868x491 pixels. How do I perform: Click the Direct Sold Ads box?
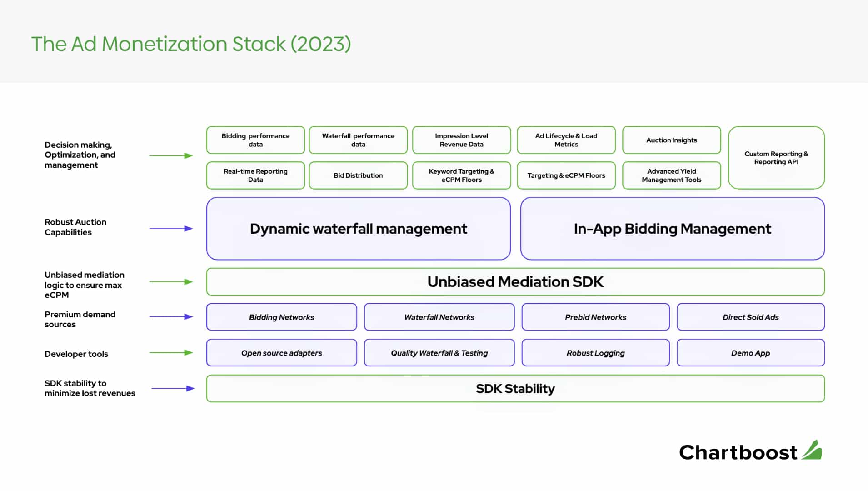click(x=751, y=317)
